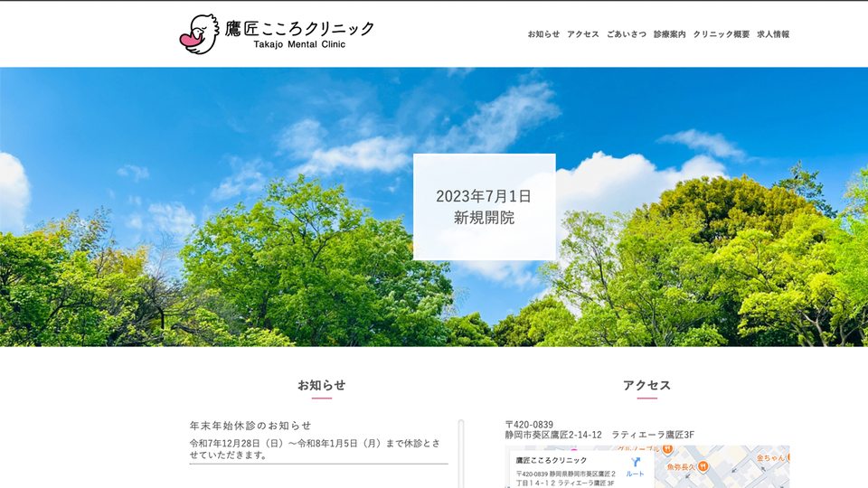Click the アクセス section heading
The width and height of the screenshot is (868, 488).
pos(646,385)
